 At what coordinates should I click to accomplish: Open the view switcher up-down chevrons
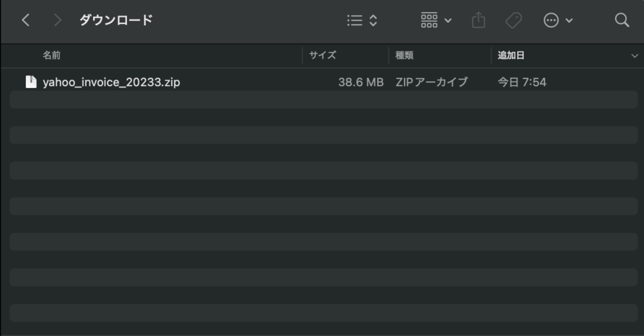(373, 21)
